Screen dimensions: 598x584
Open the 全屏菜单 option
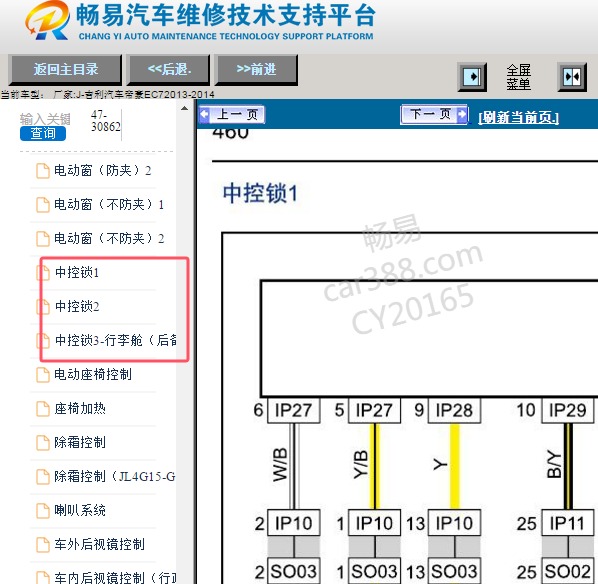[x=519, y=77]
